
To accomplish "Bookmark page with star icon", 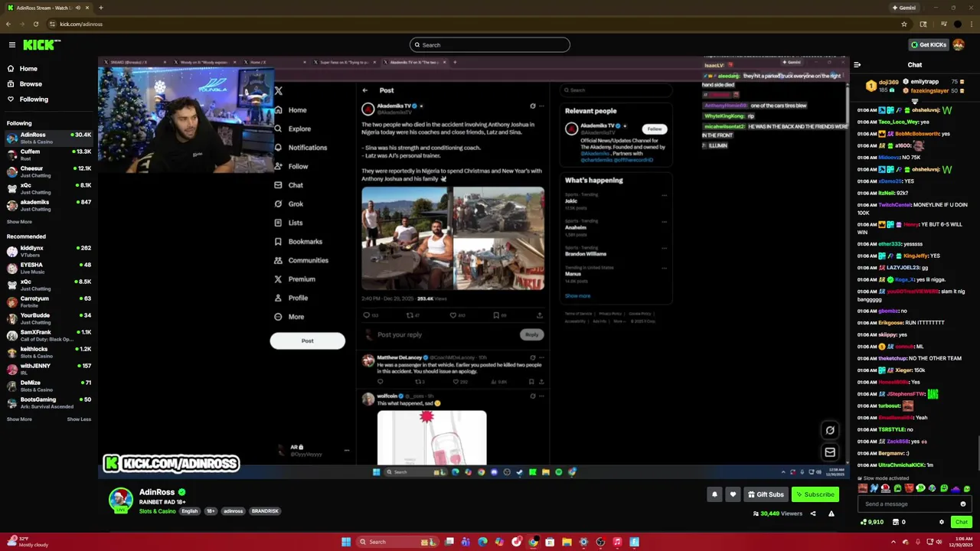I will tap(904, 24).
